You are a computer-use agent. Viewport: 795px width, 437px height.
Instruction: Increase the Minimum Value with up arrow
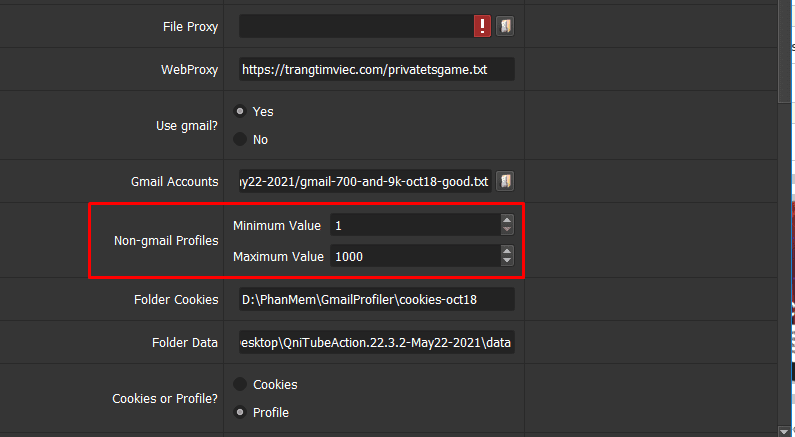[x=507, y=221]
